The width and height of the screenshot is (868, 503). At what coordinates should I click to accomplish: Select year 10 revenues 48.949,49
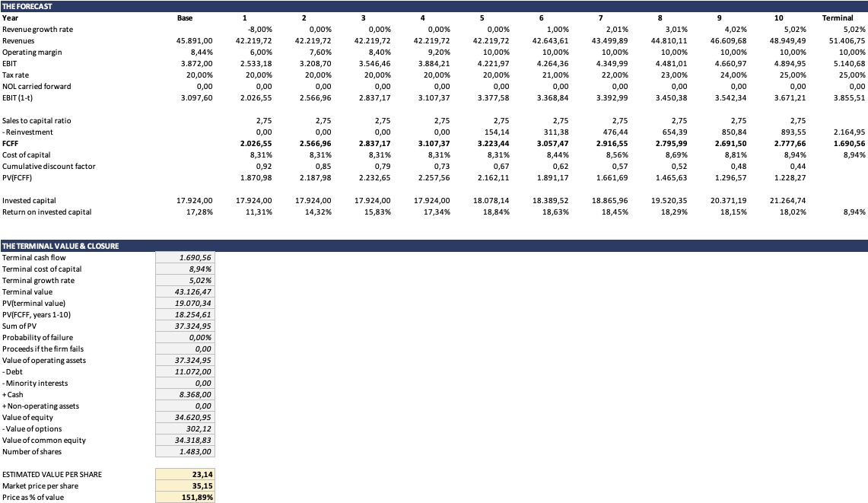(787, 41)
